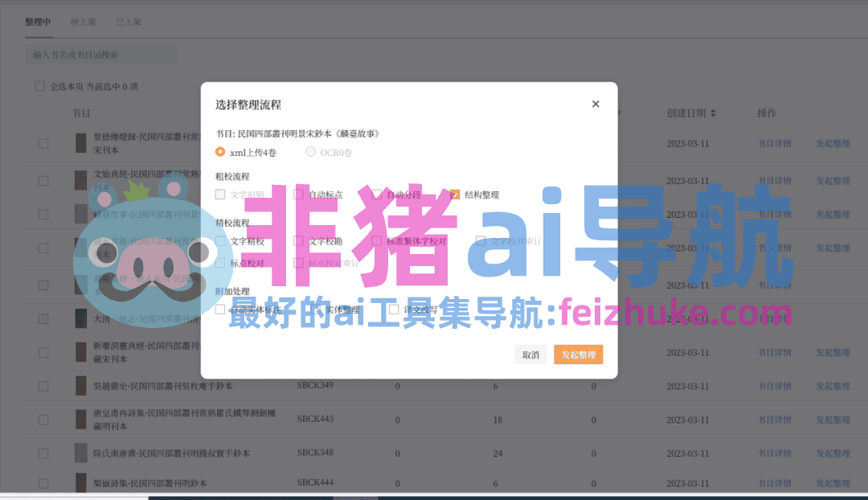The height and width of the screenshot is (500, 868).
Task: Uncheck the 结构整理 option
Action: pyautogui.click(x=454, y=194)
